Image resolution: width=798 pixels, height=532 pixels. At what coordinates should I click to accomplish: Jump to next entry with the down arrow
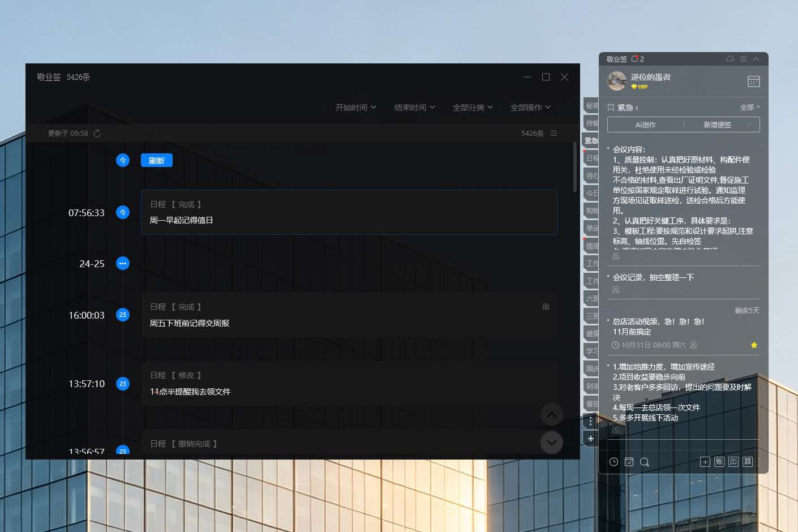[552, 443]
